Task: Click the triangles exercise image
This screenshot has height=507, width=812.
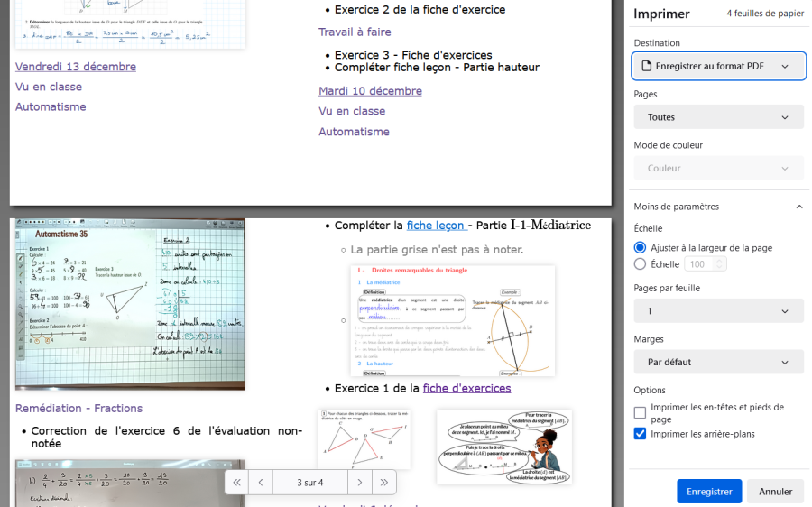Action: [x=364, y=439]
